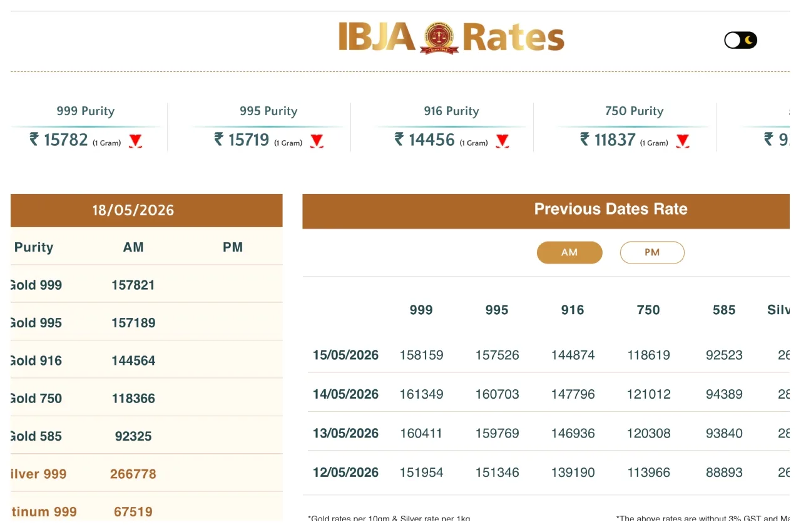
Task: Click the 161349 rate for 14/05/2026
Action: click(x=421, y=394)
